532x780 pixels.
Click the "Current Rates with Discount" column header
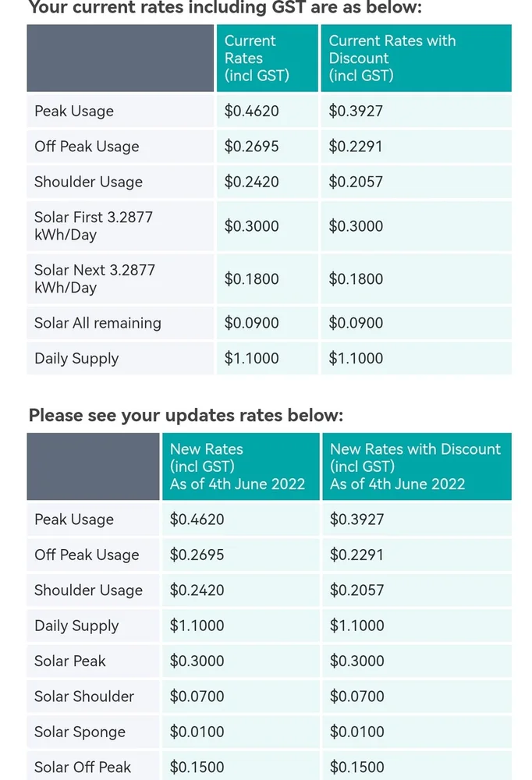(392, 58)
